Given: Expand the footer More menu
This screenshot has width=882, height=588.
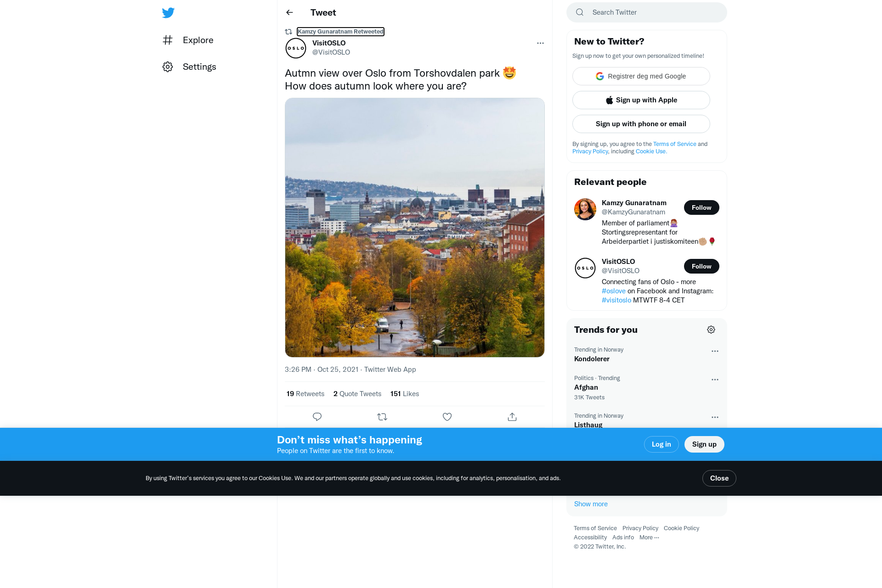Looking at the screenshot, I should [x=649, y=538].
